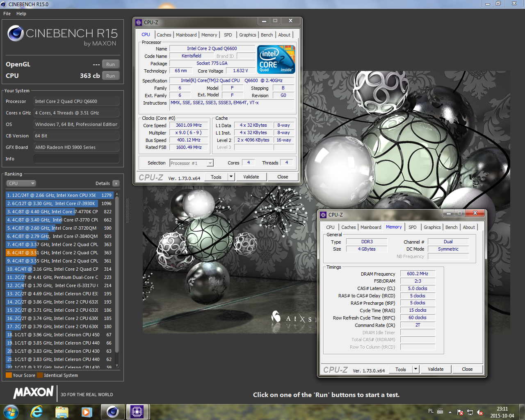Image resolution: width=525 pixels, height=420 pixels.
Task: Click the Details arrow icon in Ranking
Action: pyautogui.click(x=116, y=183)
